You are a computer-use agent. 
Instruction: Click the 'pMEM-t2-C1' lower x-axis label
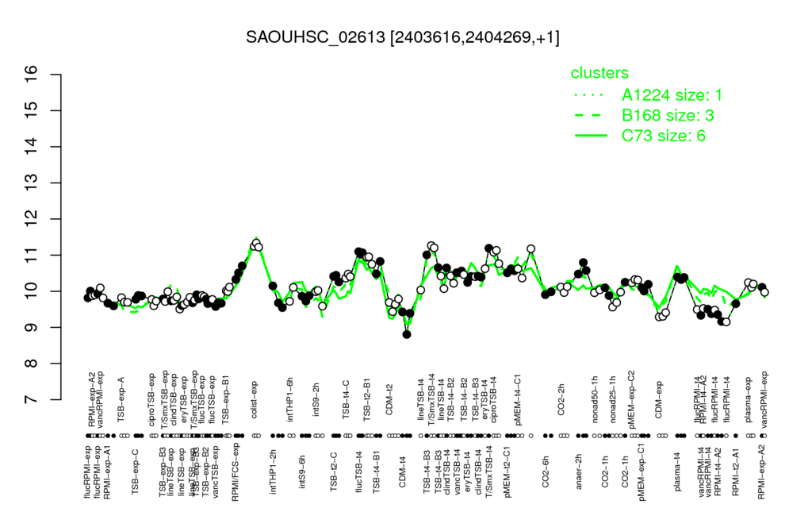click(507, 471)
